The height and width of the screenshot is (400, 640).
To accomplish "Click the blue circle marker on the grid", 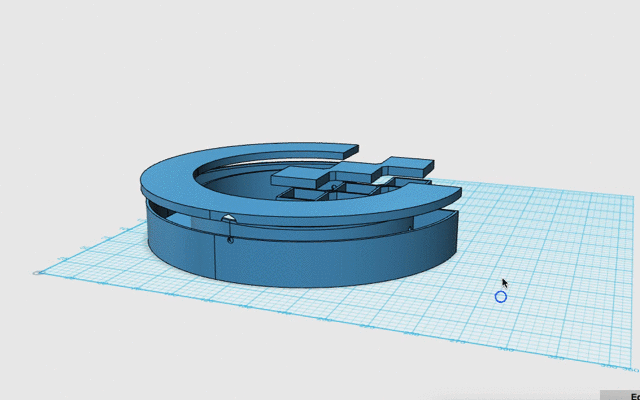I will coord(501,297).
